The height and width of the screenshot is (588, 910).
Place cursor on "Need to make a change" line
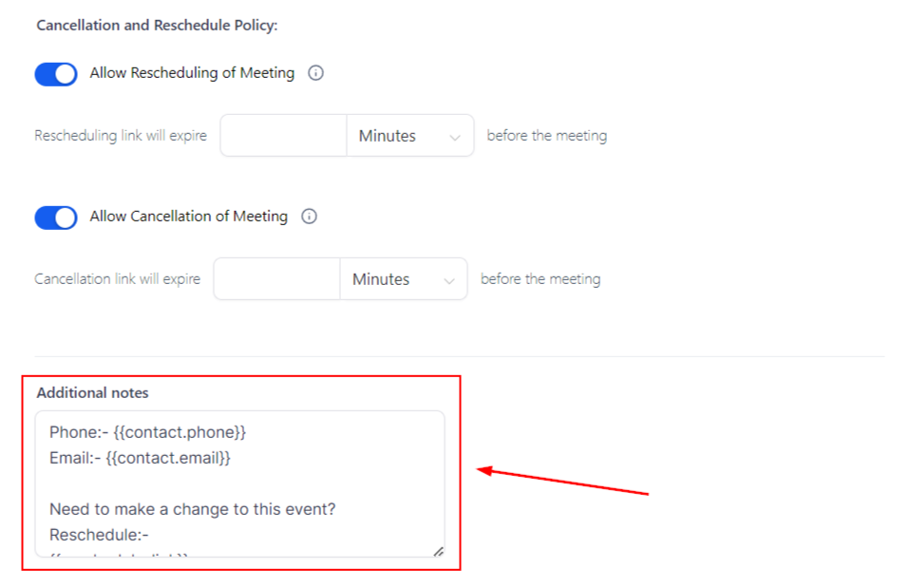pos(192,509)
